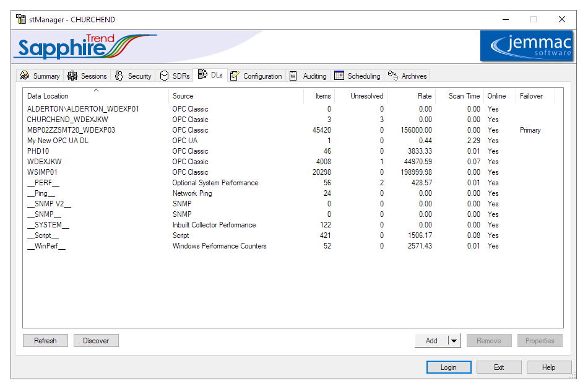Click the Primary failover cell
The image size is (588, 391).
pos(530,130)
